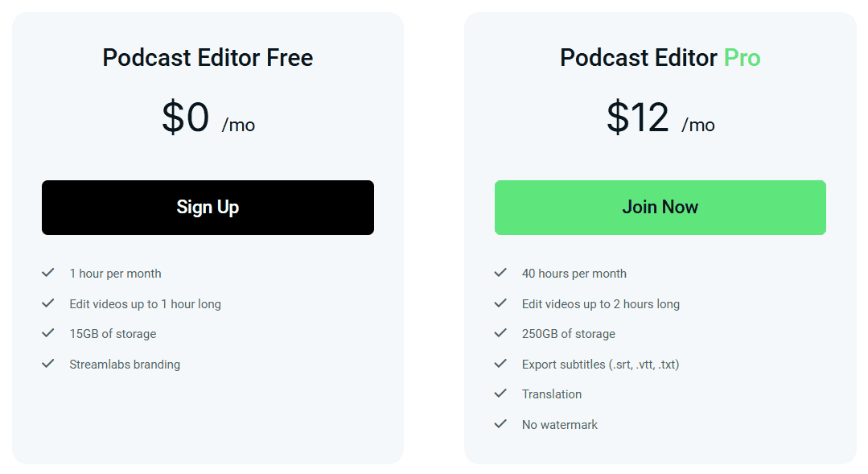Click the checkmark beside "Translation"
The width and height of the screenshot is (868, 474).
tap(500, 394)
